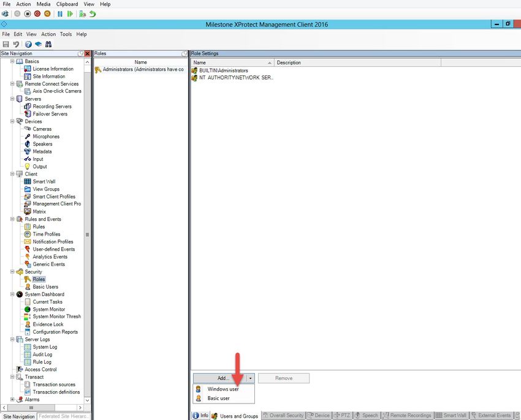Switch to the Remote Recordings tab

point(407,415)
